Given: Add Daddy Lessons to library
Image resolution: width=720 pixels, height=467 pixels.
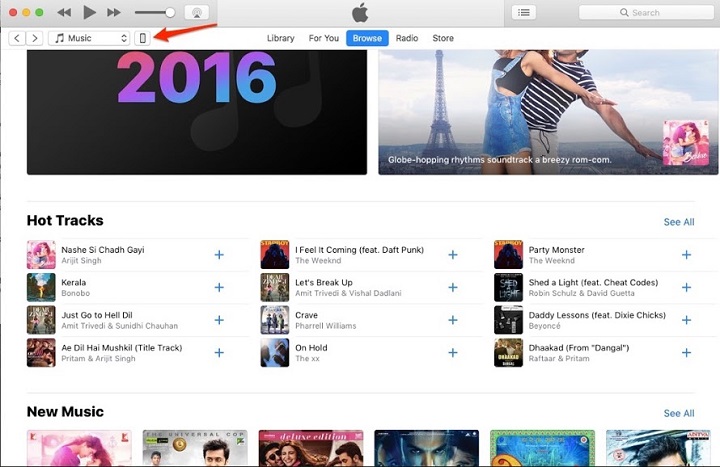Looking at the screenshot, I should tap(686, 320).
